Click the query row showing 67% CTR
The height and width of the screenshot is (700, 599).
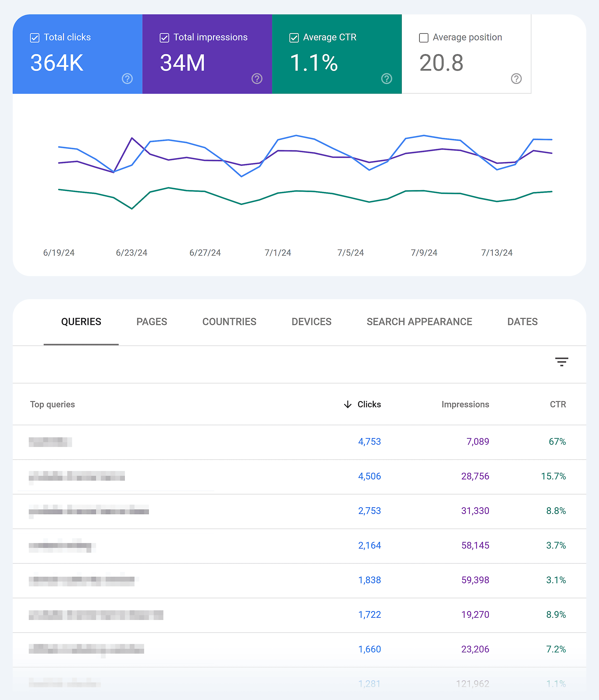(x=299, y=441)
